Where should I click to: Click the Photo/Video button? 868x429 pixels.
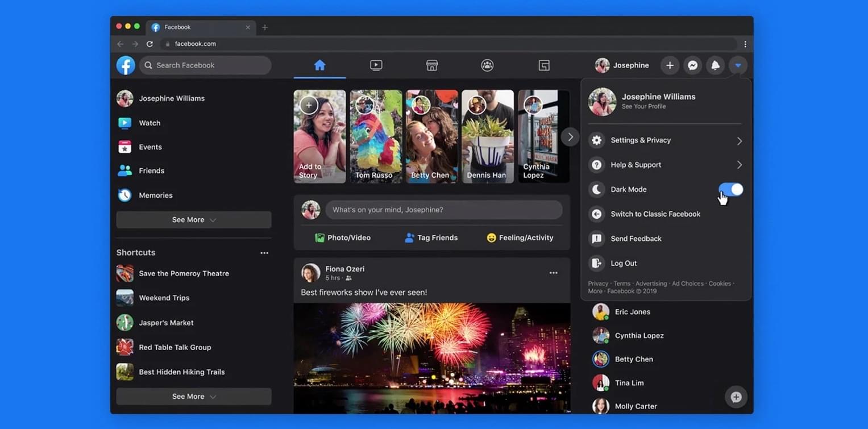[343, 238]
